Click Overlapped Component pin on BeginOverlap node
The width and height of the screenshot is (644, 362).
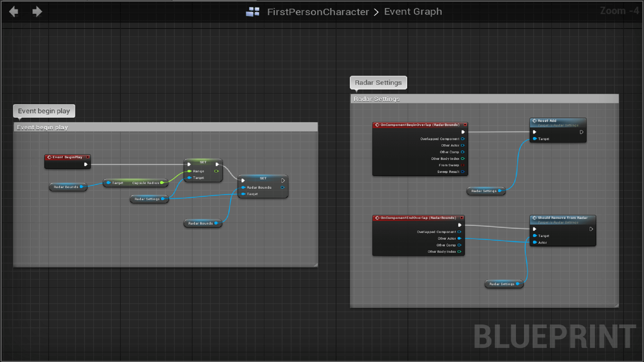(x=463, y=139)
